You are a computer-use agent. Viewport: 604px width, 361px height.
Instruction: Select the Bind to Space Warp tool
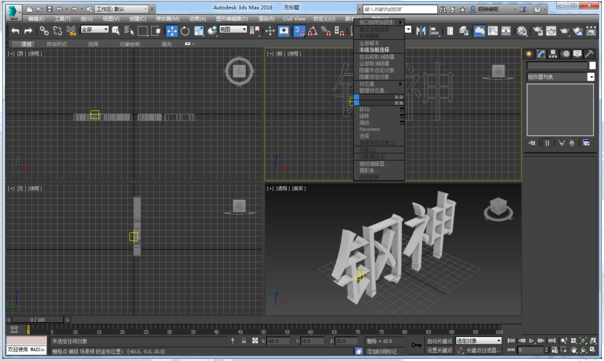click(71, 31)
